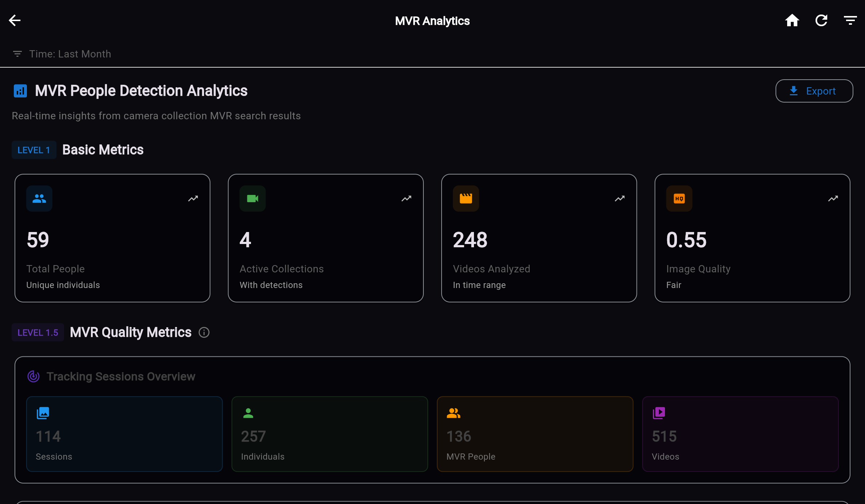Navigate home using the house icon
This screenshot has width=865, height=504.
792,20
